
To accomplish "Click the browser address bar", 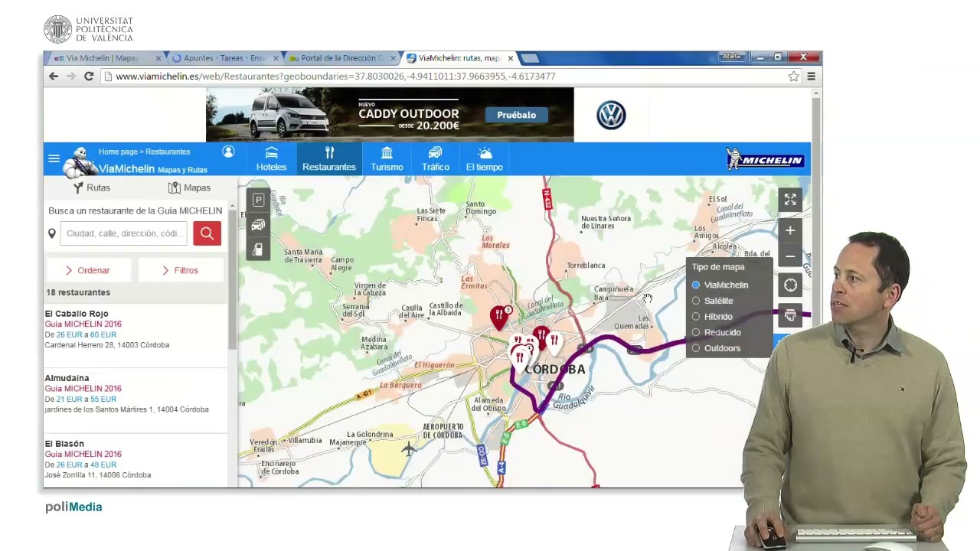I will point(444,76).
